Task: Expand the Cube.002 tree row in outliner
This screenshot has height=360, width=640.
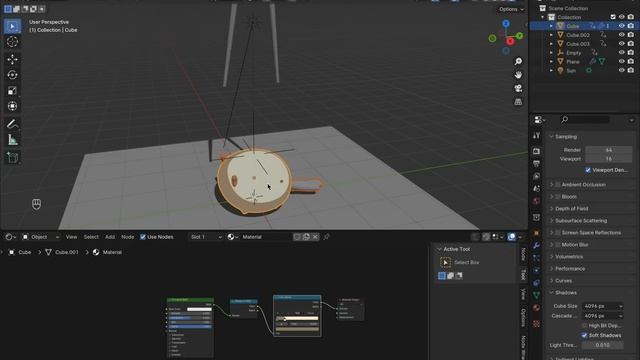Action: click(x=551, y=35)
